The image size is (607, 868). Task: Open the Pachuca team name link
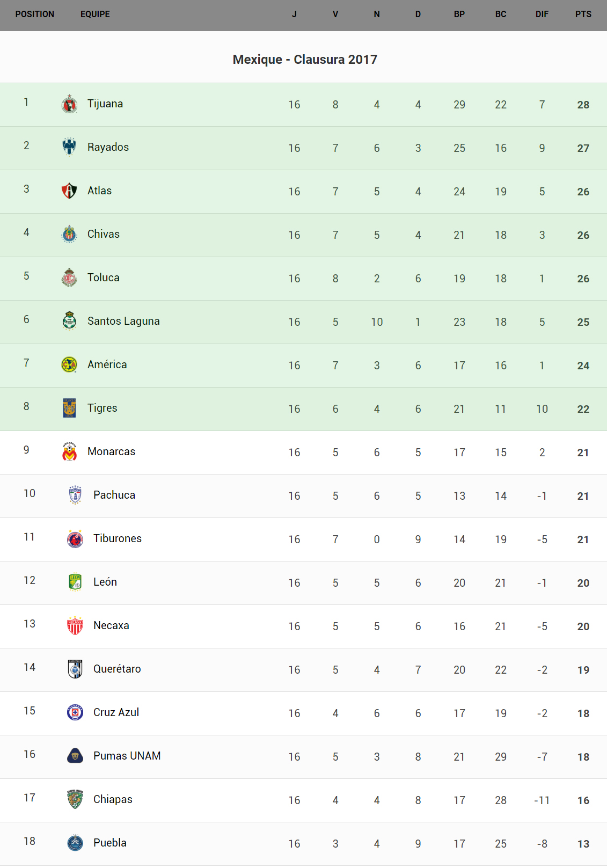point(114,495)
